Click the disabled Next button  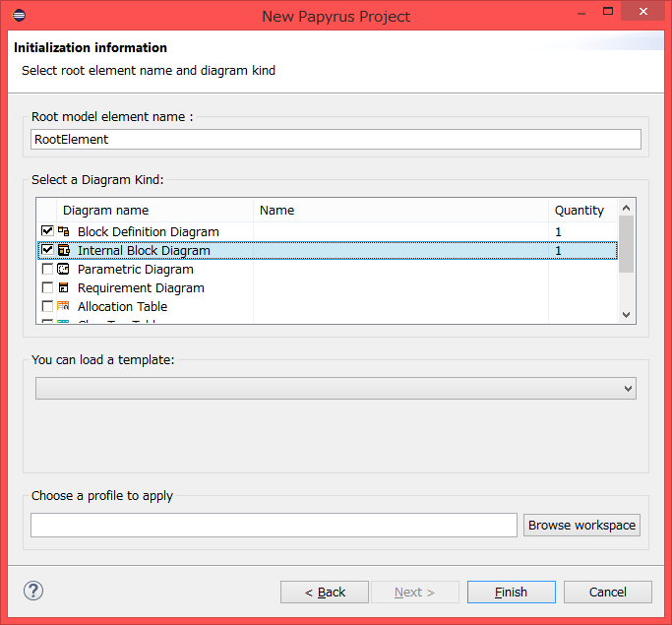(x=415, y=592)
